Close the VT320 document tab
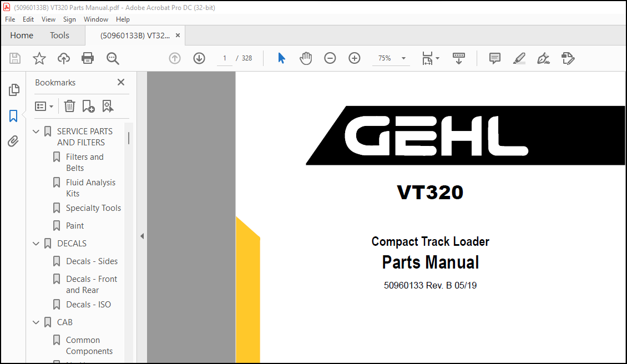The image size is (627, 364). (178, 36)
